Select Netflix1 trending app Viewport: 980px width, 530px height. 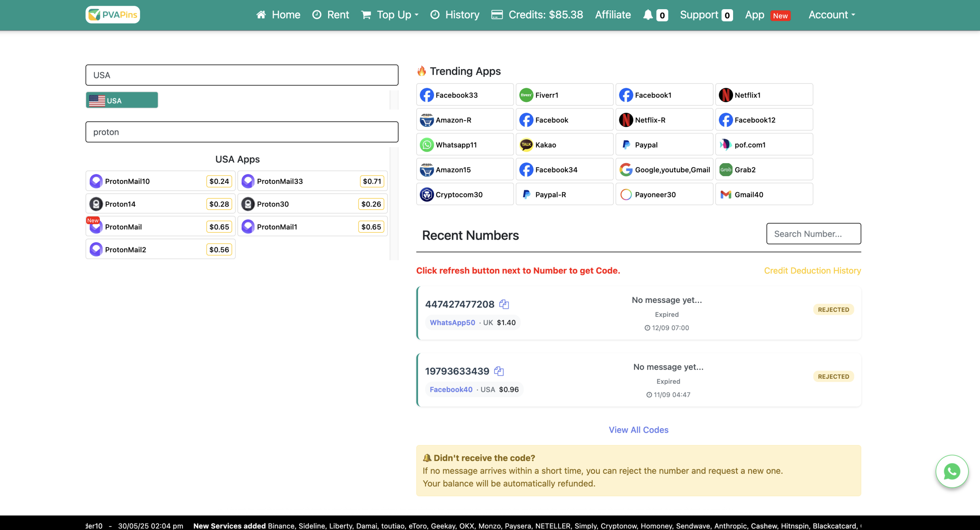(x=764, y=95)
